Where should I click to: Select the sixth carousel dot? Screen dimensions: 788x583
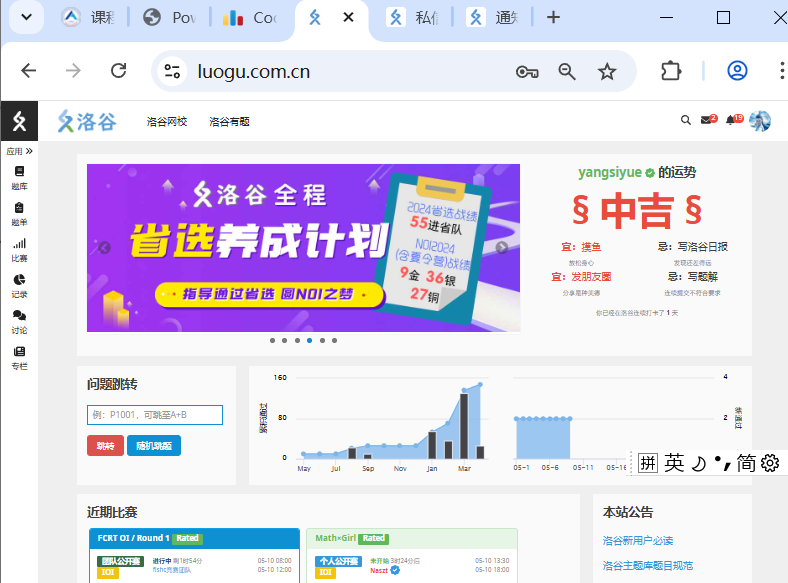[x=334, y=341]
